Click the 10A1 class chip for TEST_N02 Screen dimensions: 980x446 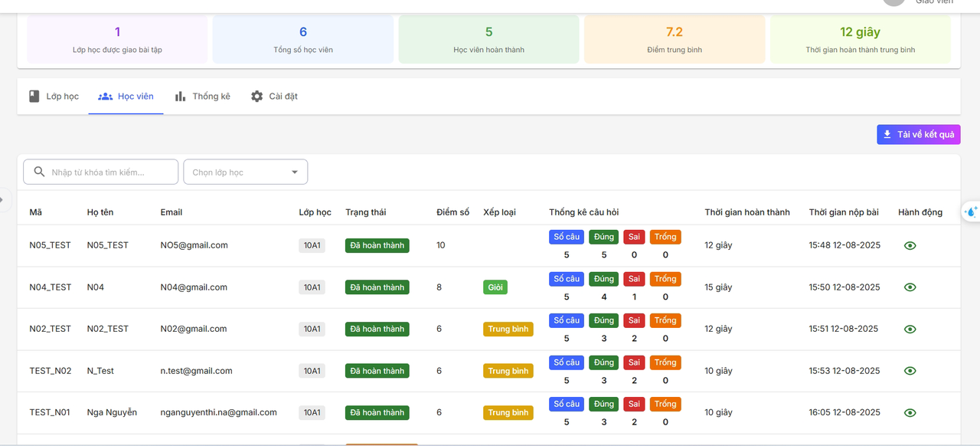pyautogui.click(x=312, y=371)
